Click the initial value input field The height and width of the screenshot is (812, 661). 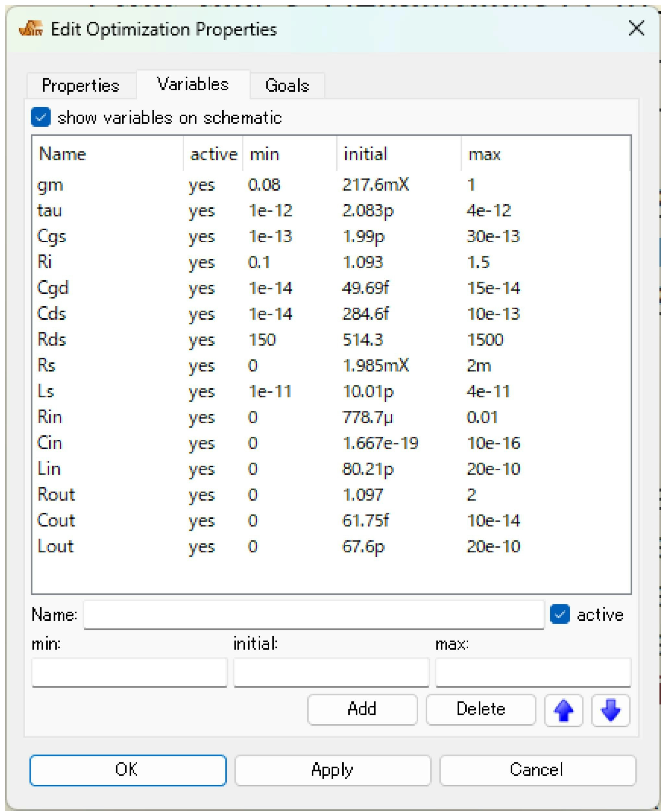coord(331,672)
